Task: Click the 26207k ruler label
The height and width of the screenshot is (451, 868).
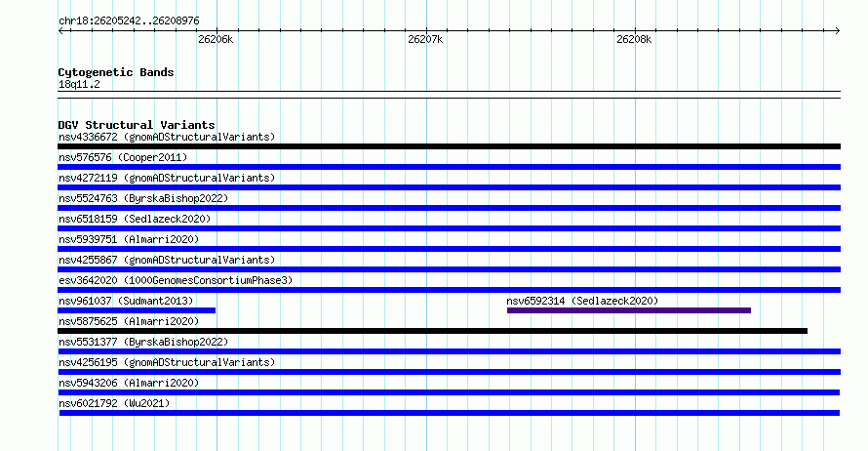Action: (x=425, y=39)
